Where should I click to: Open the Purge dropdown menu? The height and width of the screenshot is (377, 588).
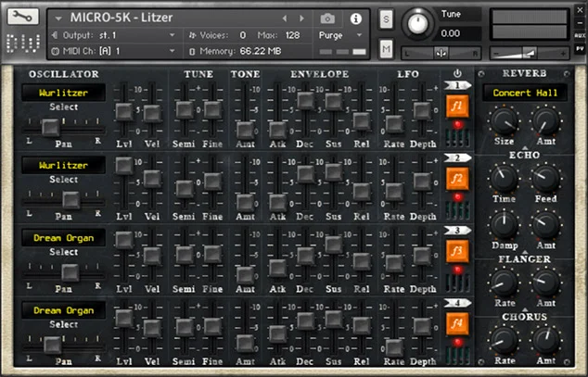(x=339, y=35)
